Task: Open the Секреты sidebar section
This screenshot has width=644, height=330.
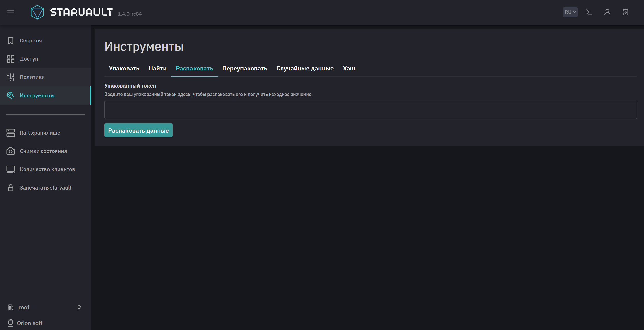Action: [x=46, y=41]
